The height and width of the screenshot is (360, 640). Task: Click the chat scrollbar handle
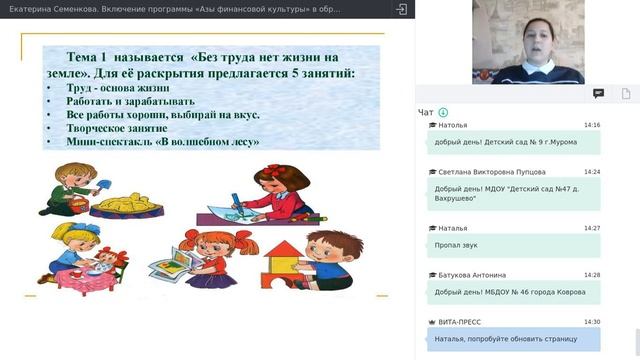click(x=638, y=342)
